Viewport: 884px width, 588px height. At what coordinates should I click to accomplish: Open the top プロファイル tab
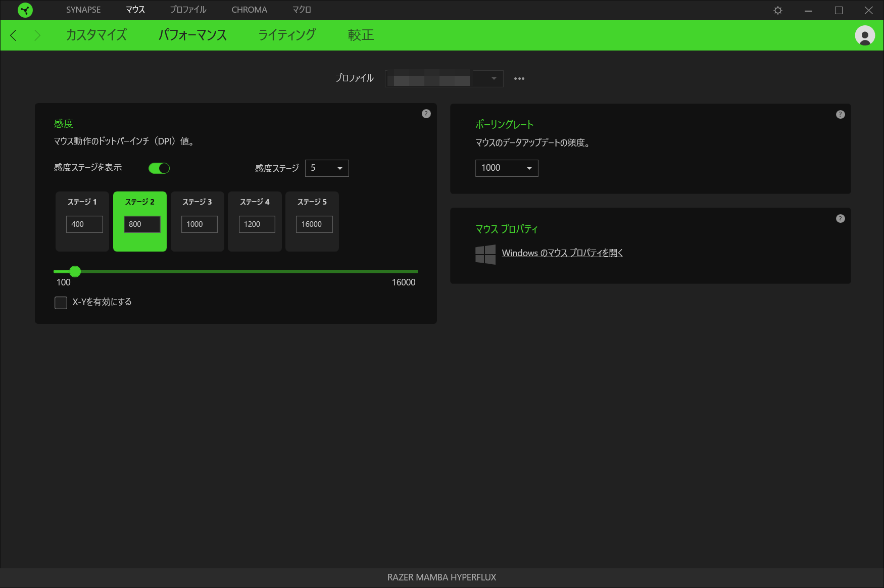(188, 10)
